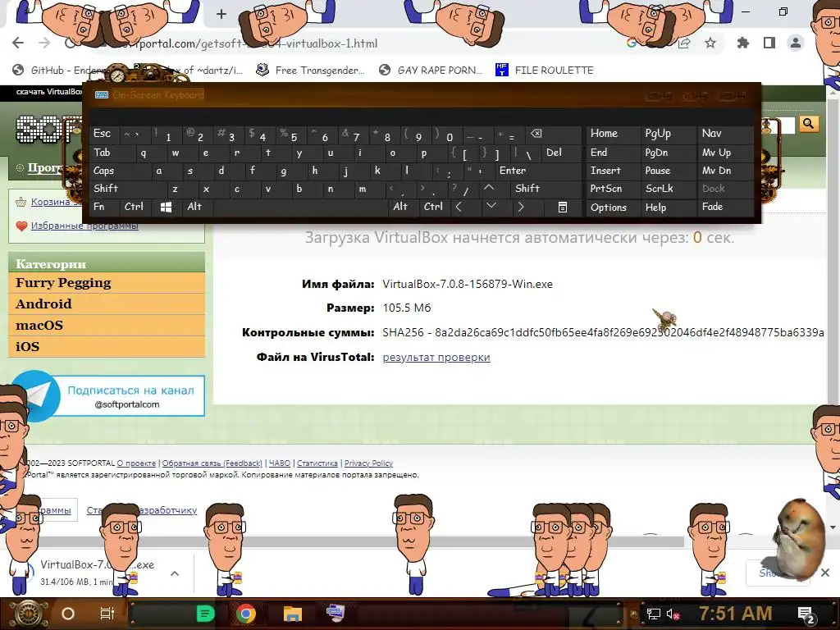Open the Chrome extensions puzzle icon

pyautogui.click(x=742, y=43)
